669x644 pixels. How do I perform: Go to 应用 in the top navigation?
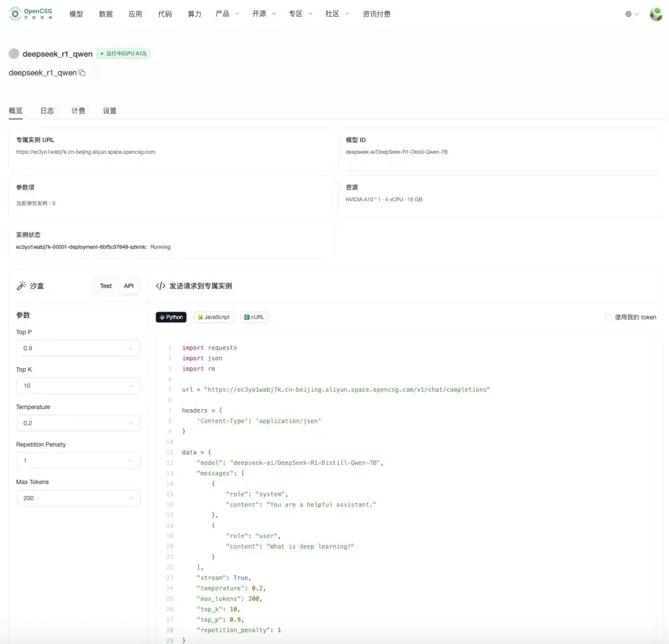point(135,14)
